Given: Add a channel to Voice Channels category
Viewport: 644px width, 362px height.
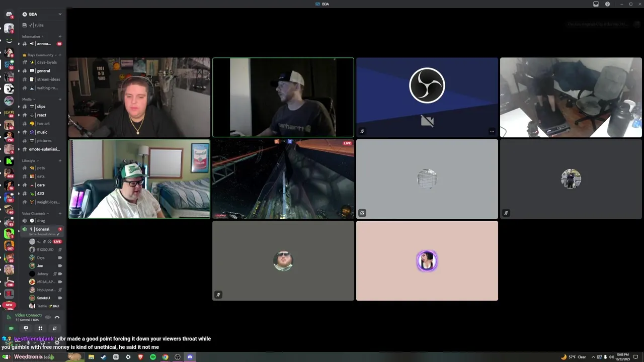Looking at the screenshot, I should 60,213.
